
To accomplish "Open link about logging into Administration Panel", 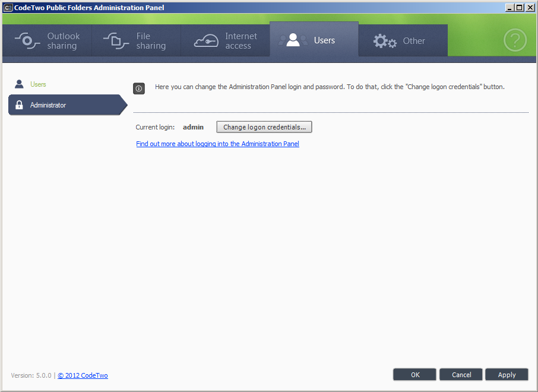I will click(x=217, y=144).
